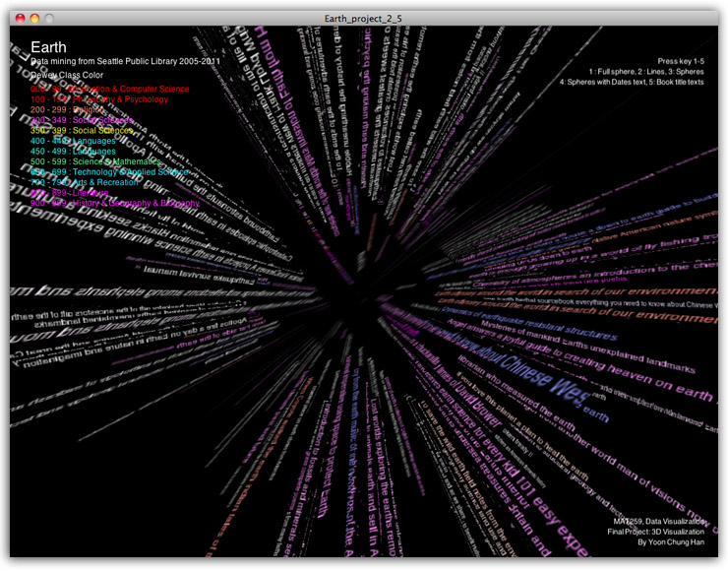Screen dimensions: 728x571
Task: Select legend row '300 - 349 : Social Sciences'
Action: pos(82,120)
